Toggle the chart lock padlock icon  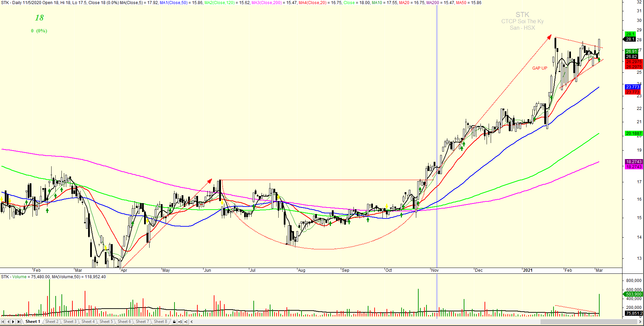tap(174, 322)
